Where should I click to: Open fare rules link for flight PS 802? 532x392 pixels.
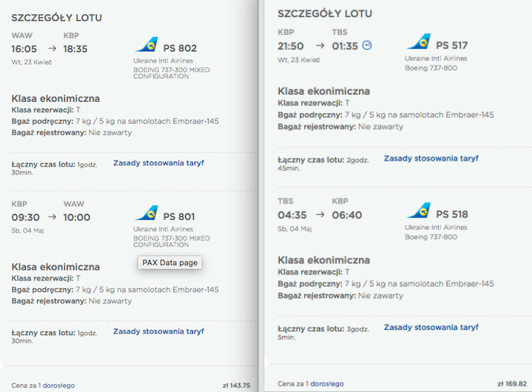[x=158, y=163]
